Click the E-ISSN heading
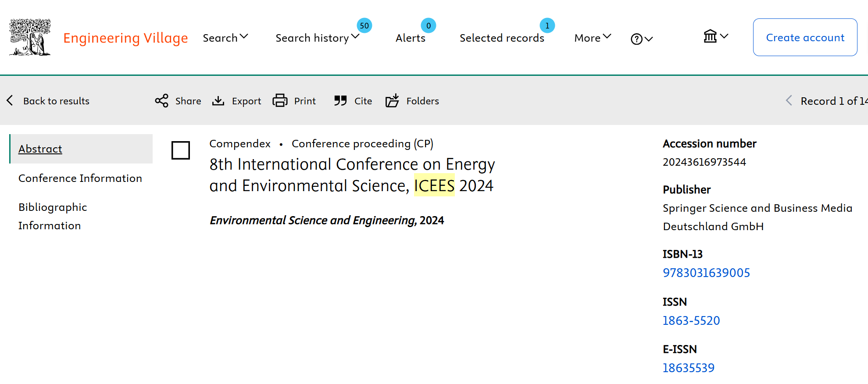868x384 pixels. point(679,349)
